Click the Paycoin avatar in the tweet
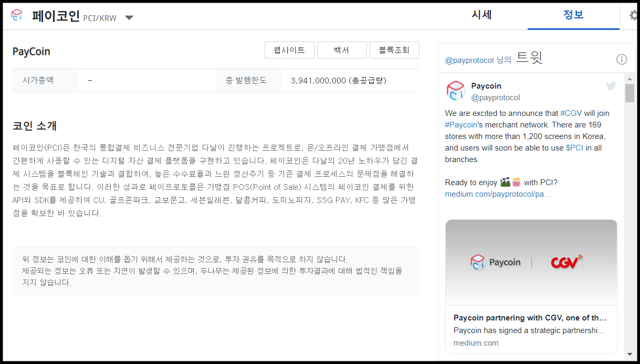 [456, 91]
